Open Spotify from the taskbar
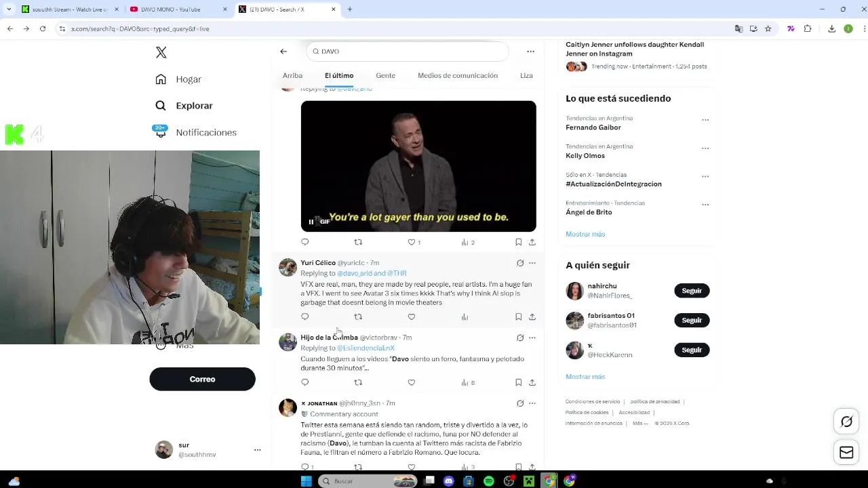Viewport: 868px width, 488px height. (489, 481)
